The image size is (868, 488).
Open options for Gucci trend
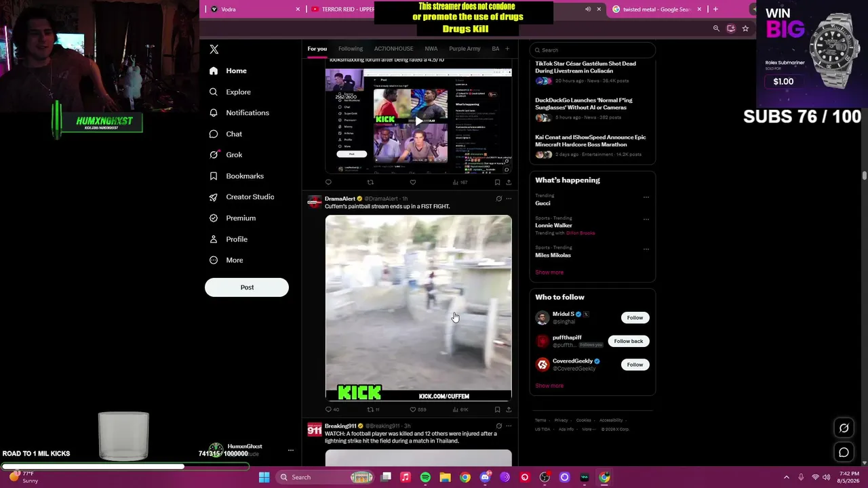[x=646, y=197]
